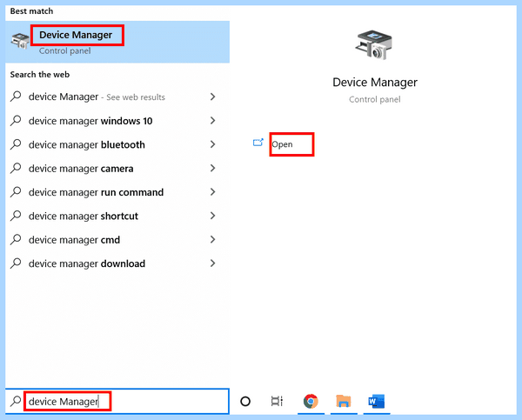522x420 pixels.
Task: Open Microsoft Word from taskbar
Action: click(x=376, y=402)
